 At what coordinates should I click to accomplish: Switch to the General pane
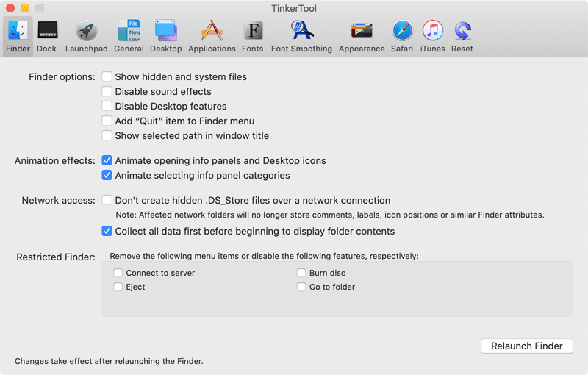point(129,36)
